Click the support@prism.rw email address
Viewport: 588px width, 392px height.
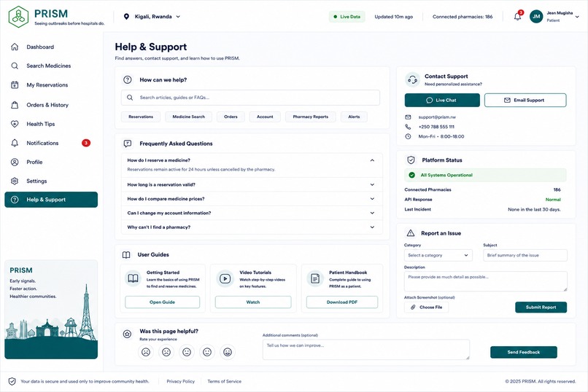437,117
